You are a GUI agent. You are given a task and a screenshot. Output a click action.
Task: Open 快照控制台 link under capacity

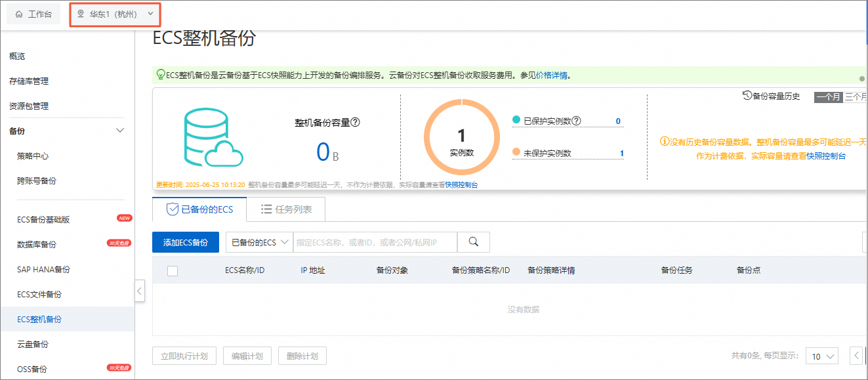coord(461,185)
